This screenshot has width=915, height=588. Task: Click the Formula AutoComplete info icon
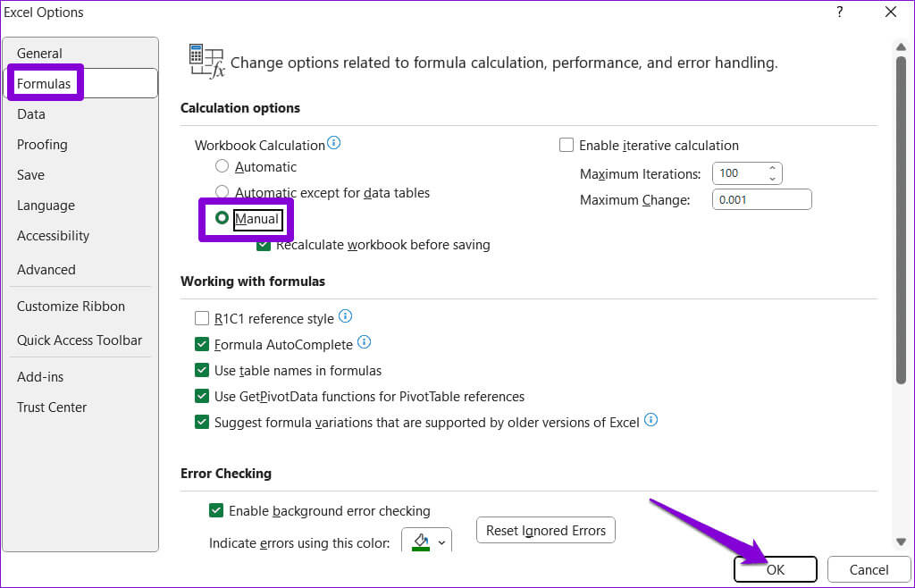[x=364, y=342]
